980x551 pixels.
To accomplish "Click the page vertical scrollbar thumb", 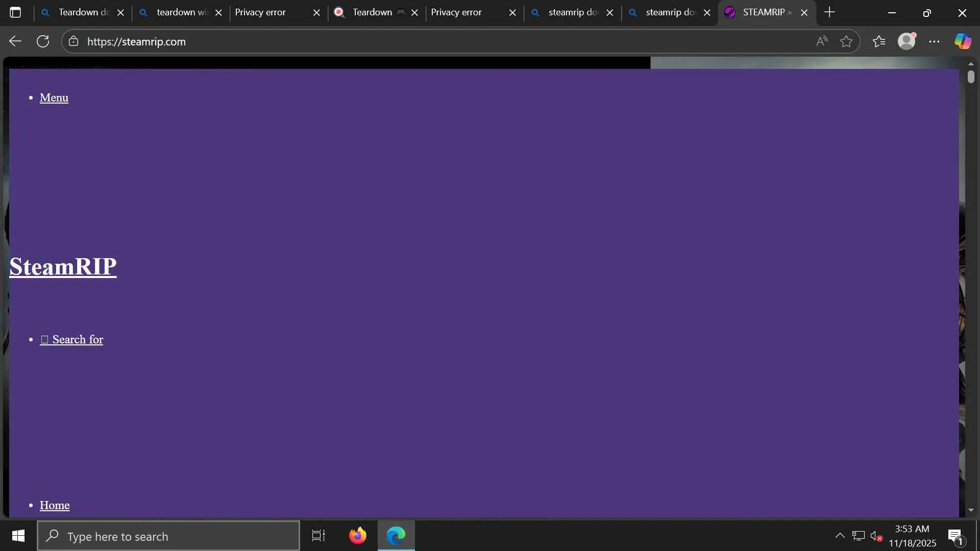I will pyautogui.click(x=970, y=77).
